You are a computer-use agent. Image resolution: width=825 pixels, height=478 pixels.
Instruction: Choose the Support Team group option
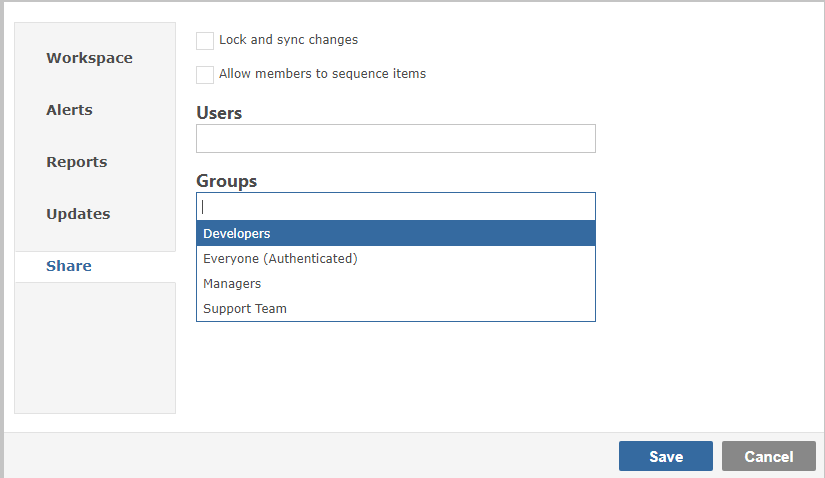point(396,308)
